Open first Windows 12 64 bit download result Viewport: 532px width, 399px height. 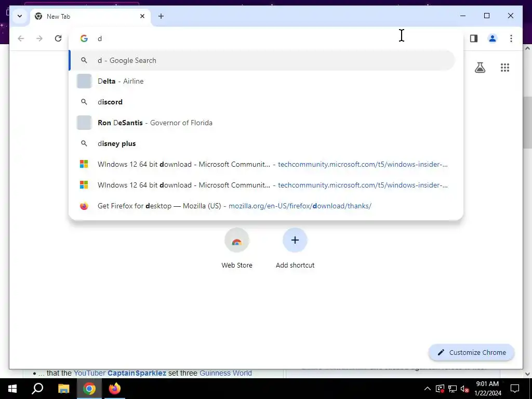click(262, 164)
